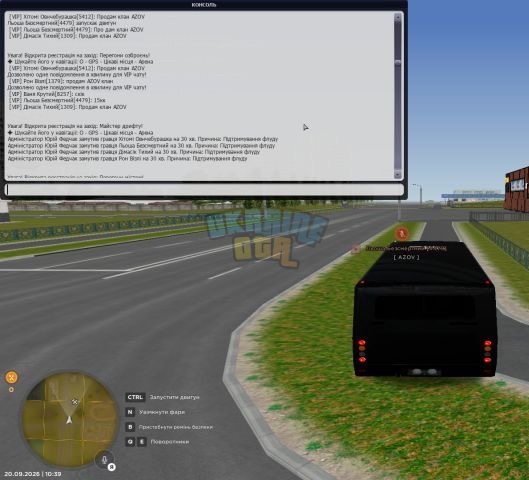This screenshot has height=480, width=529.
Task: Click the microphone voice chat icon
Action: 105,459
